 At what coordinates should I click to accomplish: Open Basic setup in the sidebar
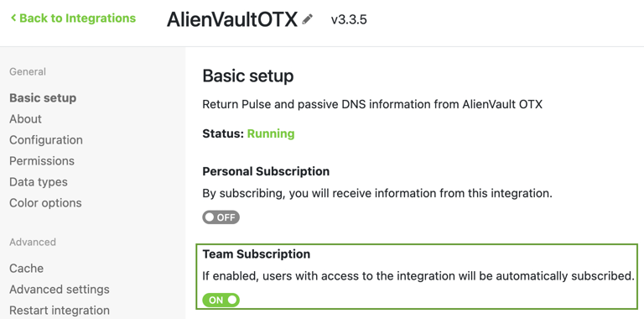click(43, 98)
